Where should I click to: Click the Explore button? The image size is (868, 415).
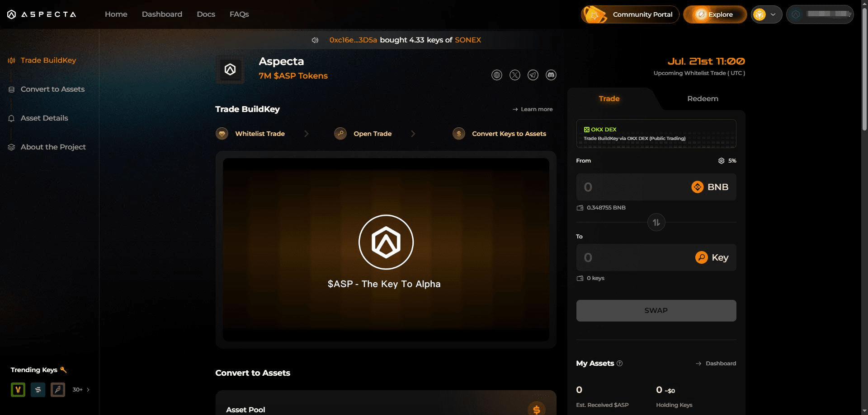click(x=715, y=14)
